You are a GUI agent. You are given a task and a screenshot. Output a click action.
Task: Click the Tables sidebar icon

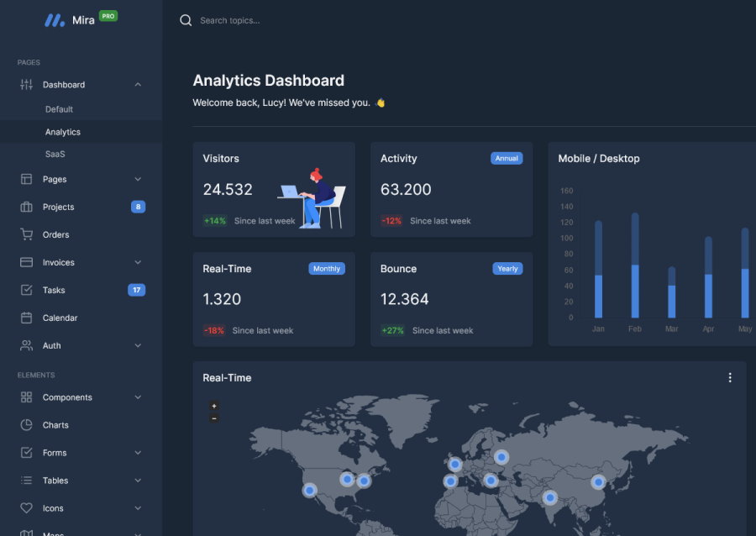tap(24, 480)
